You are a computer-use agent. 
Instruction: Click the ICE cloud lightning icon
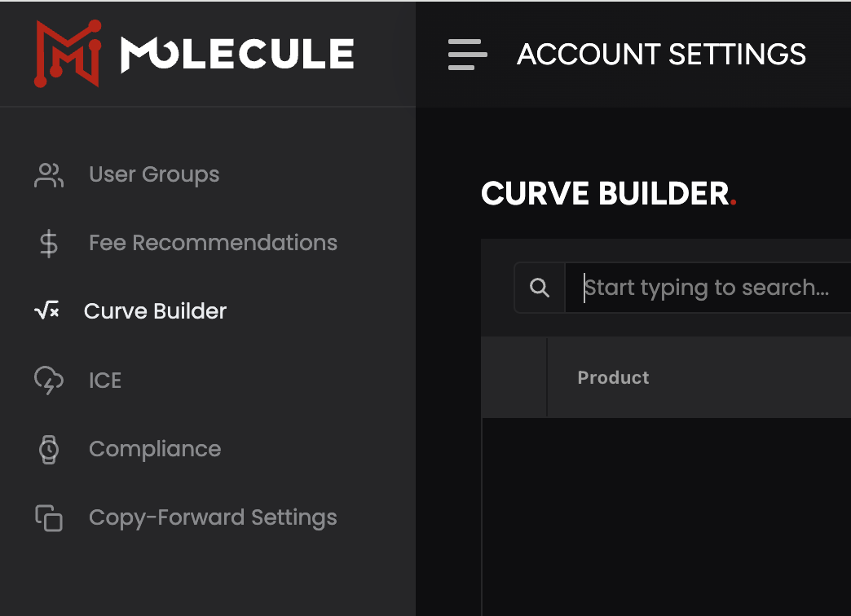tap(49, 381)
